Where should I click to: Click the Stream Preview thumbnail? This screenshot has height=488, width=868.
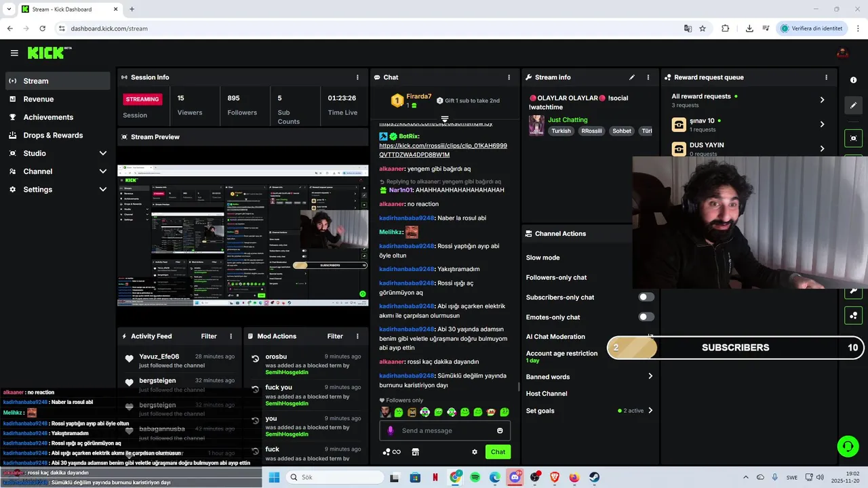[243, 235]
